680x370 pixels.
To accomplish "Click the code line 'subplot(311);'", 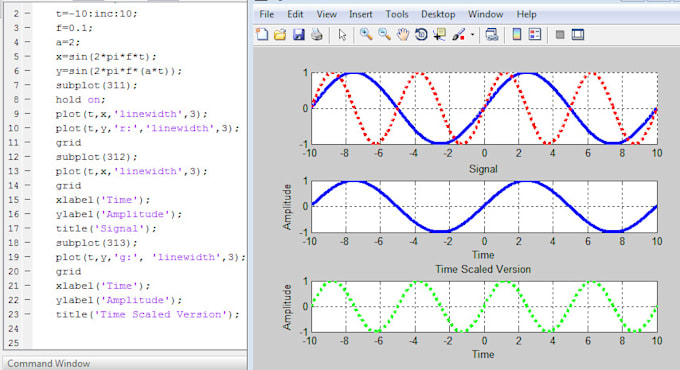I will pos(96,85).
